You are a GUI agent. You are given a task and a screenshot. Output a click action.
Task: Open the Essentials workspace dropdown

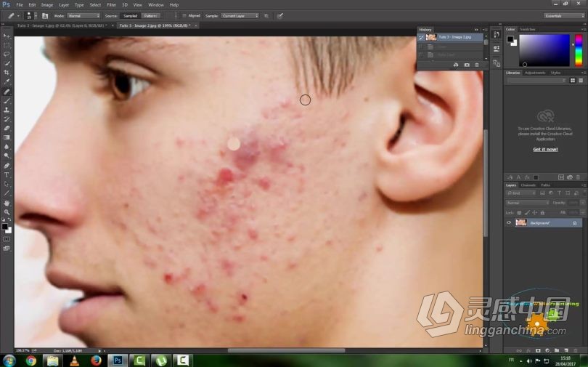563,16
